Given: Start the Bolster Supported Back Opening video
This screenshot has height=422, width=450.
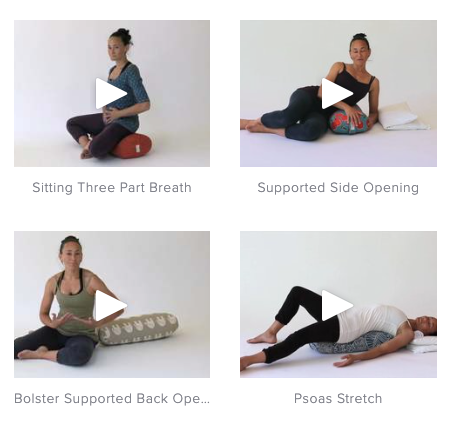Looking at the screenshot, I should click(x=111, y=305).
